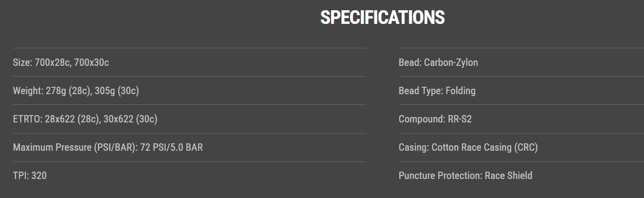This screenshot has width=644, height=198.
Task: Select the 72 PSI/5.0 BAR value
Action: [x=171, y=147]
